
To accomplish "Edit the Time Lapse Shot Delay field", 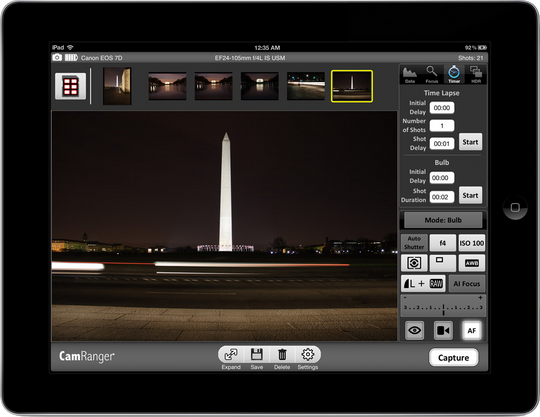I will click(x=442, y=144).
